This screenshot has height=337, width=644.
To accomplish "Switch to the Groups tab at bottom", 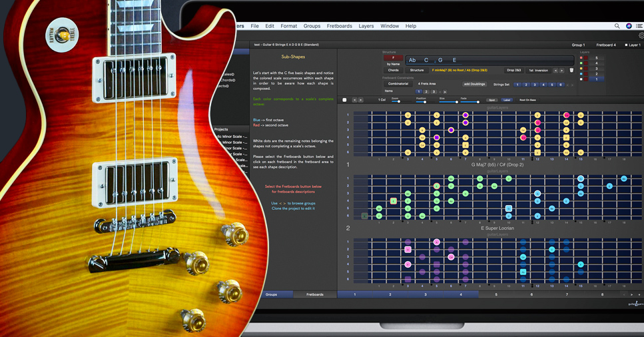I will point(271,294).
